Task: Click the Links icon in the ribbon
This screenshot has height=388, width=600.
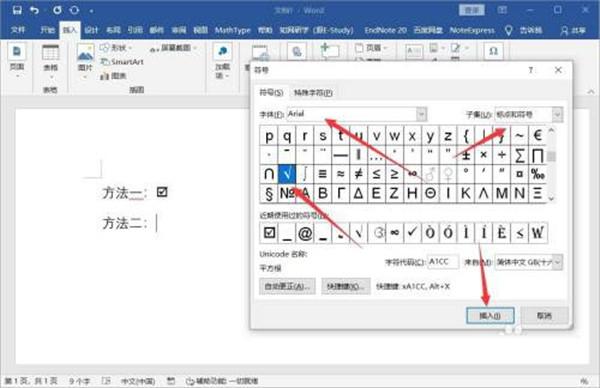Action: point(297,52)
